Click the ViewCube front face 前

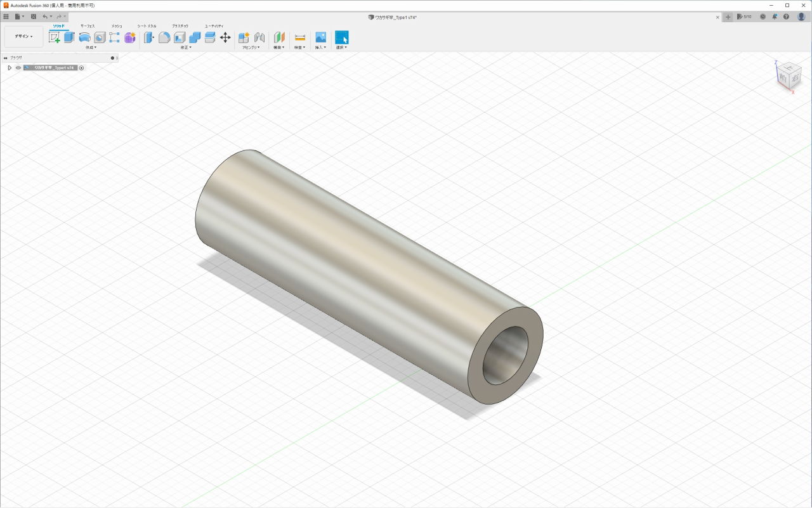pyautogui.click(x=784, y=77)
